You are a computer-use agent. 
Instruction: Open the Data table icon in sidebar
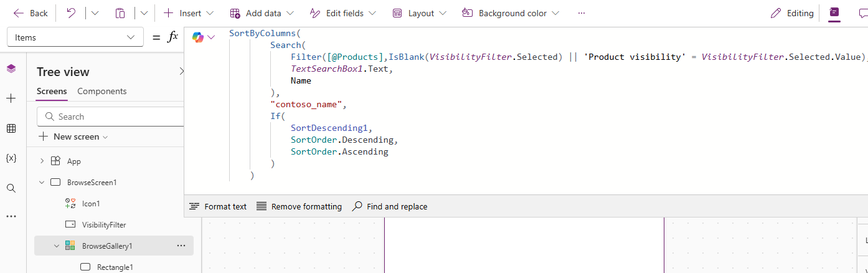(11, 128)
